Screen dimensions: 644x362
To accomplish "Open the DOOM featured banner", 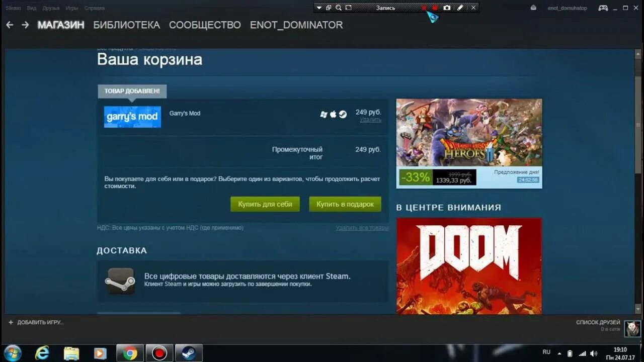I will coord(469,265).
